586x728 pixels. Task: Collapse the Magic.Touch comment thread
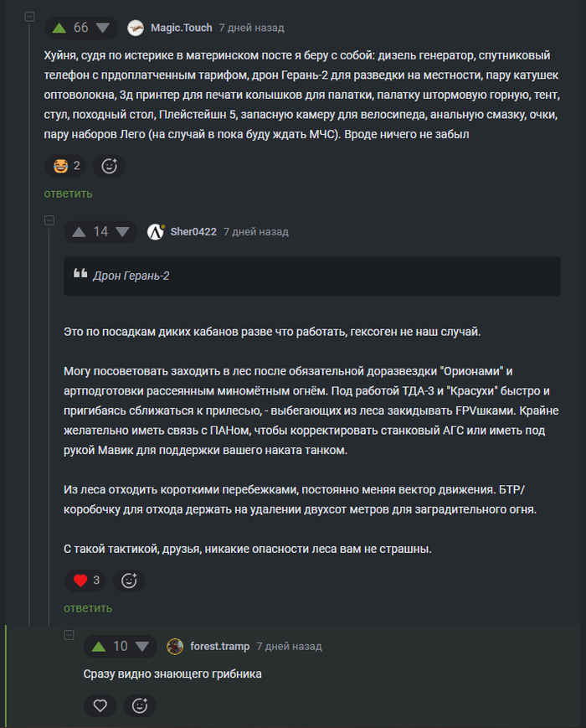tap(29, 17)
